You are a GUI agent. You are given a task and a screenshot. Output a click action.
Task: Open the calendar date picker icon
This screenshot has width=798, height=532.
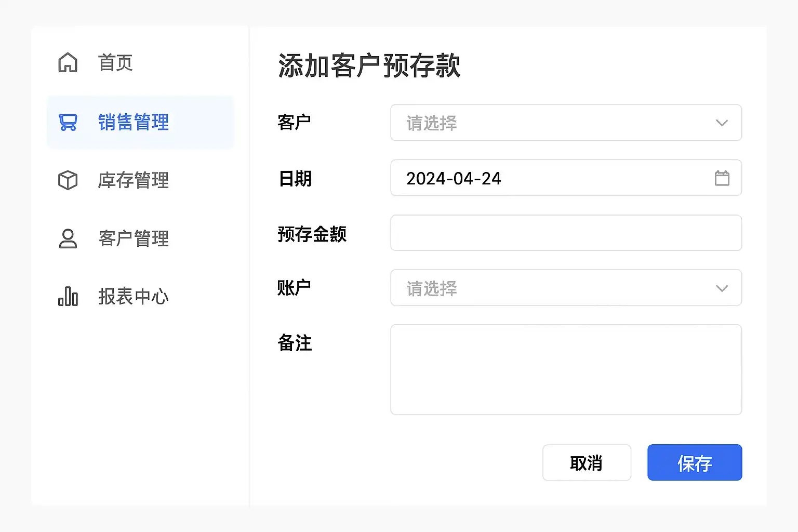(x=722, y=178)
